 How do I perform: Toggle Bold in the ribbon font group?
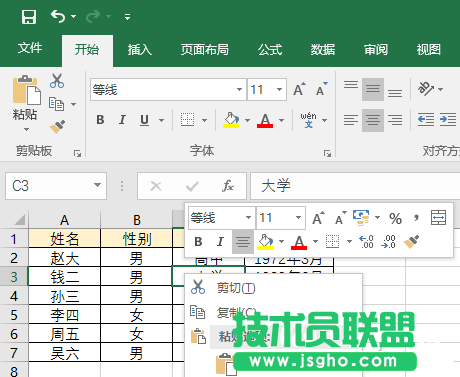tap(100, 120)
